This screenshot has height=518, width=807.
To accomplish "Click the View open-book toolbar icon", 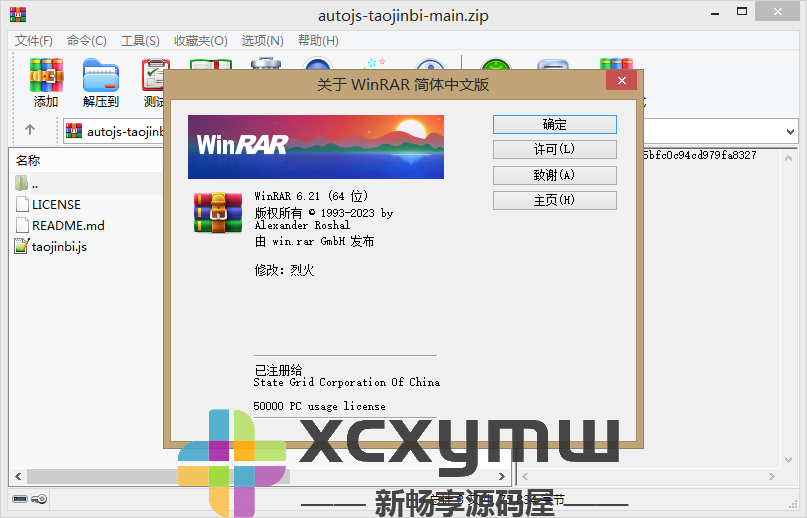I will (x=211, y=65).
